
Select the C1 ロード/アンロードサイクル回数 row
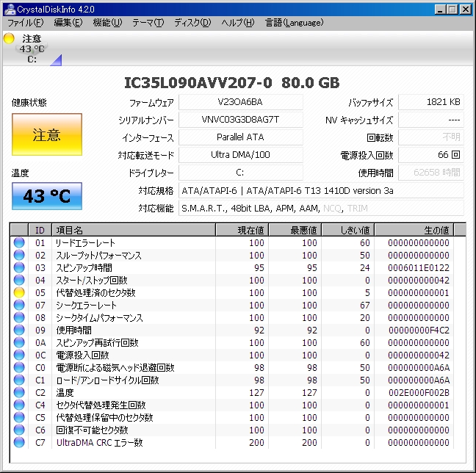click(x=232, y=380)
